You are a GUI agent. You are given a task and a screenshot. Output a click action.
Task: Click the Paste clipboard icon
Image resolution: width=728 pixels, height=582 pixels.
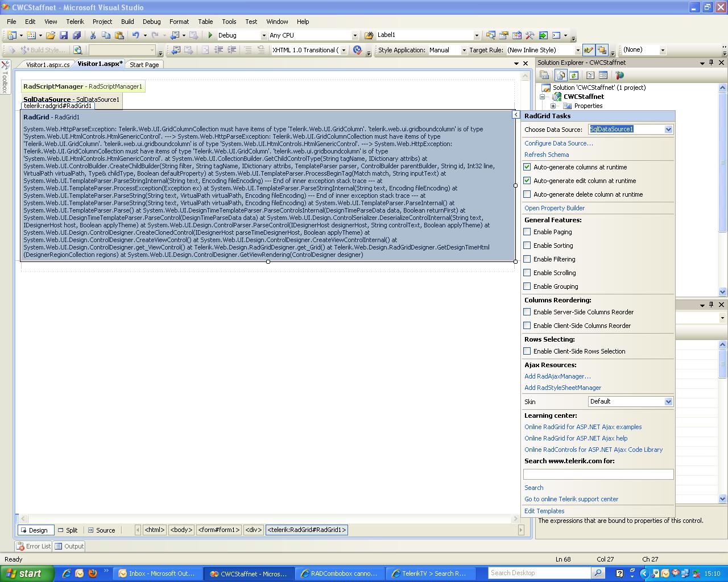click(119, 35)
